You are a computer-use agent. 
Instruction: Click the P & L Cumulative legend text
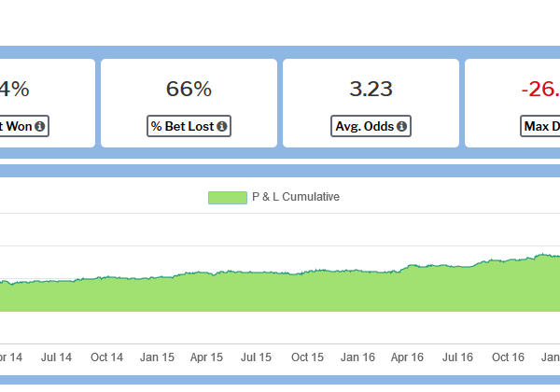[296, 197]
